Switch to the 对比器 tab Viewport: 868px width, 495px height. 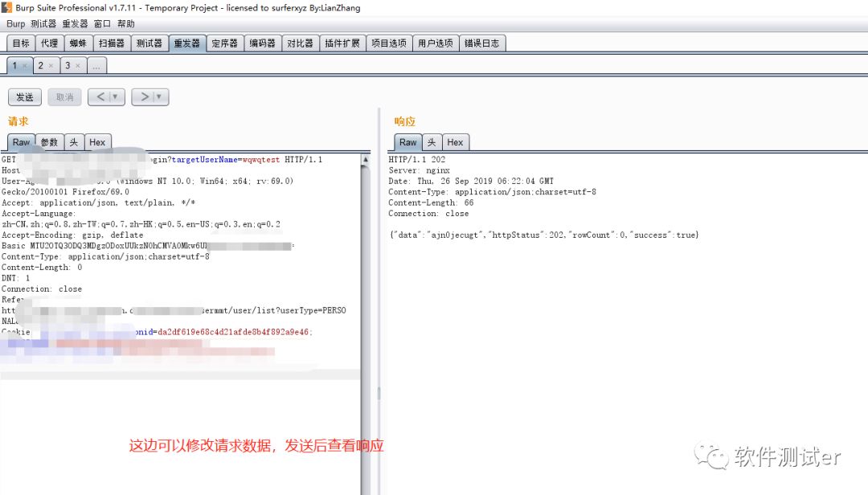[x=300, y=43]
